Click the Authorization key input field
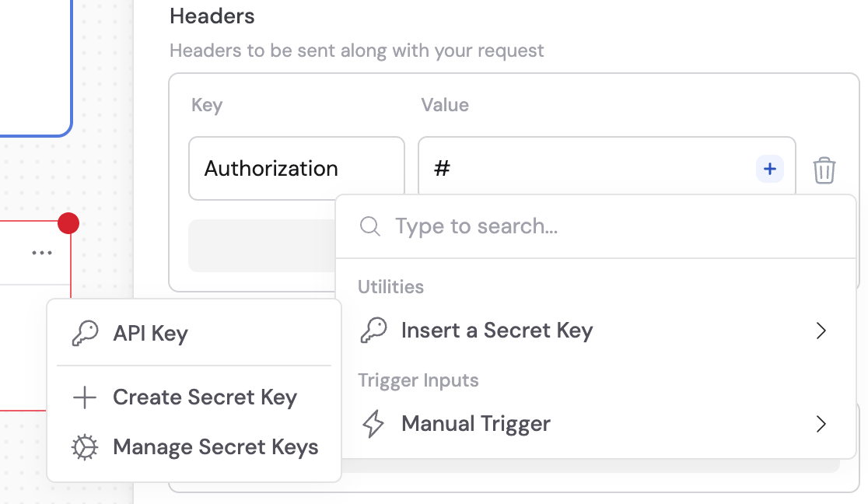The width and height of the screenshot is (868, 504). [x=296, y=168]
